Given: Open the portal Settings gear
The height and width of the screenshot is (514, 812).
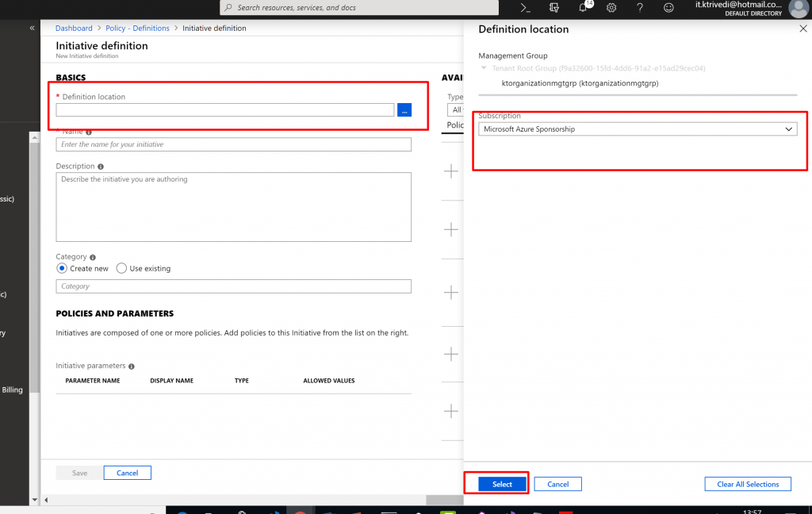Looking at the screenshot, I should pyautogui.click(x=611, y=7).
